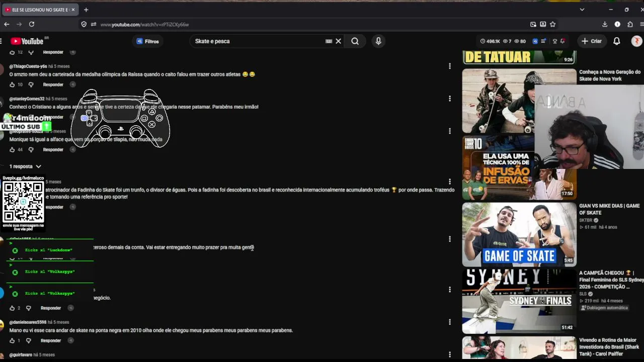Screen dimensions: 644x362
Task: Close the 'ELE SE LESIONOU NO SKATE' tab
Action: (x=73, y=10)
